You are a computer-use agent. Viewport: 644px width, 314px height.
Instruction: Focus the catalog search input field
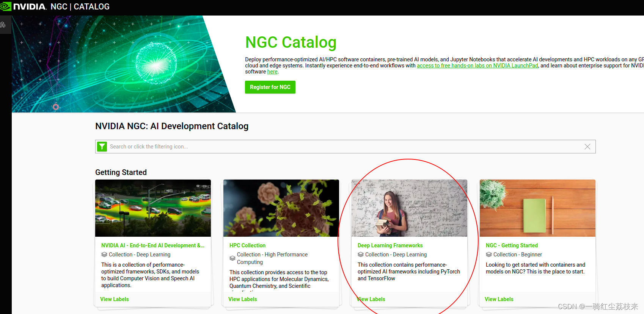[345, 147]
